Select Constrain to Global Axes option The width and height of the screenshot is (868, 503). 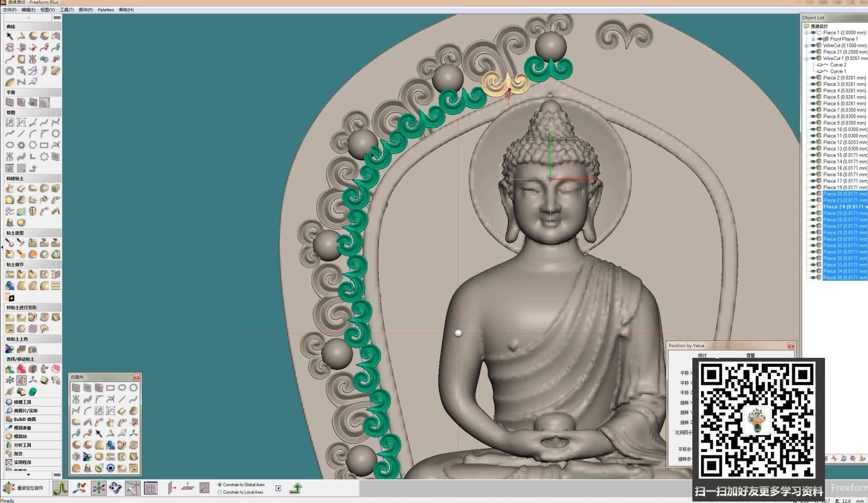pos(220,484)
